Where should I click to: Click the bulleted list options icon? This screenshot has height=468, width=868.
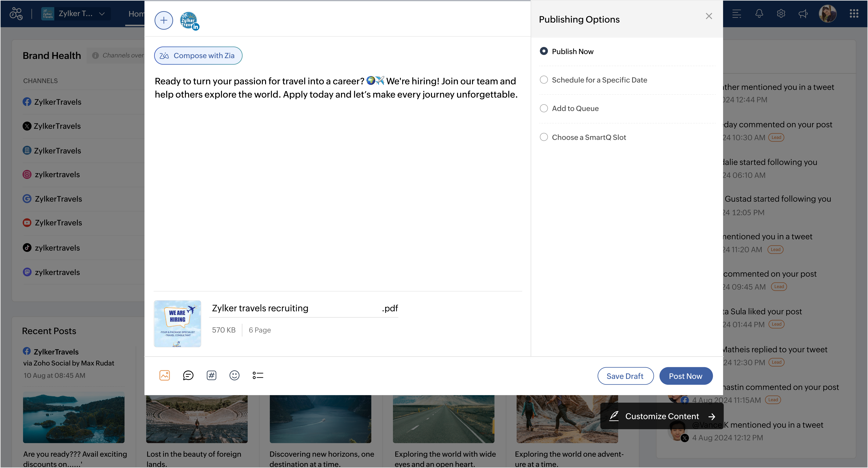[x=258, y=375]
